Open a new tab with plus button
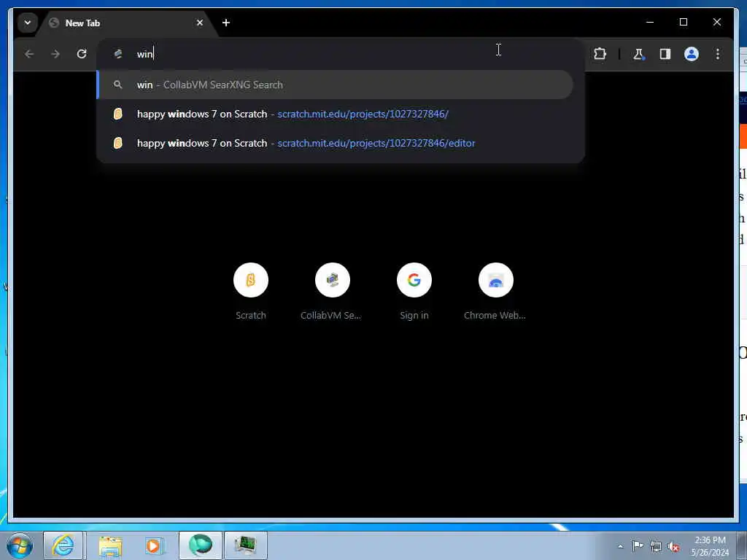Screen dimensions: 747x560 coord(226,23)
